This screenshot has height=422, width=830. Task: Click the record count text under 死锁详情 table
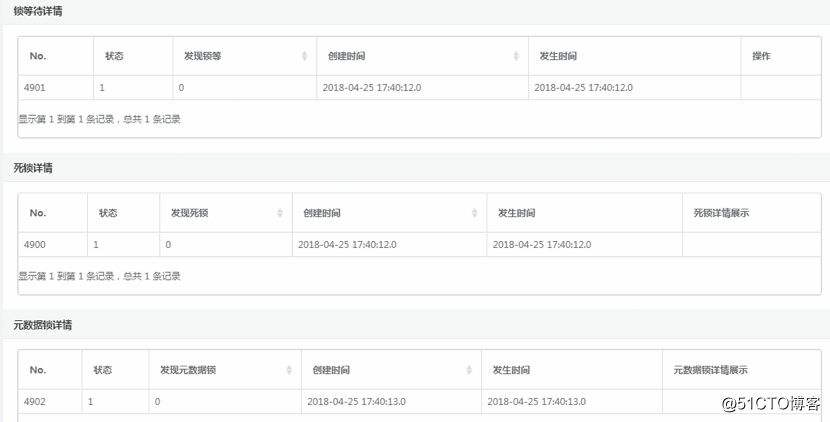click(x=99, y=276)
